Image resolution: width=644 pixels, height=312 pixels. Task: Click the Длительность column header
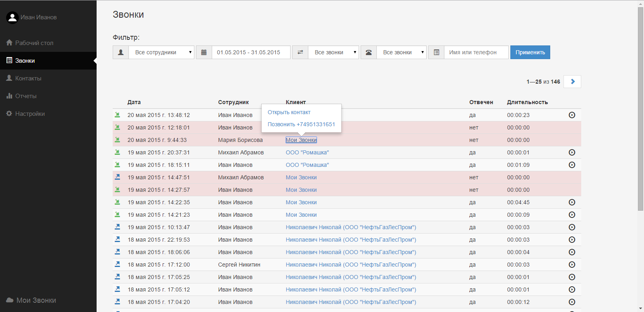(x=527, y=102)
